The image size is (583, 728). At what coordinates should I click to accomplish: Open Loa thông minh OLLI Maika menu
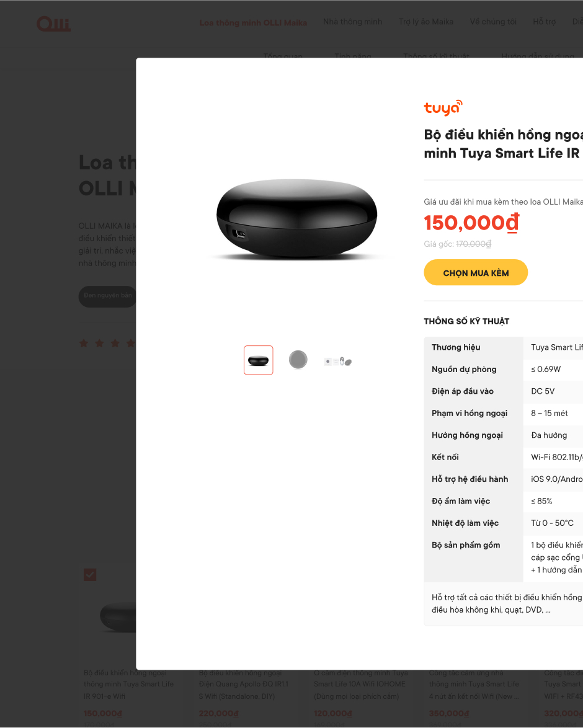click(253, 23)
